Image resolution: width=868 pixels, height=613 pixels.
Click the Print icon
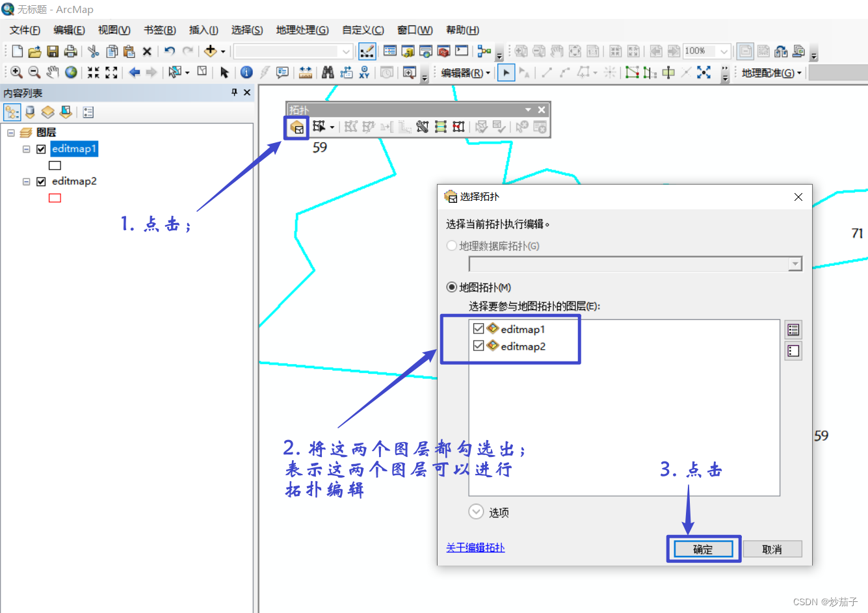pyautogui.click(x=70, y=51)
